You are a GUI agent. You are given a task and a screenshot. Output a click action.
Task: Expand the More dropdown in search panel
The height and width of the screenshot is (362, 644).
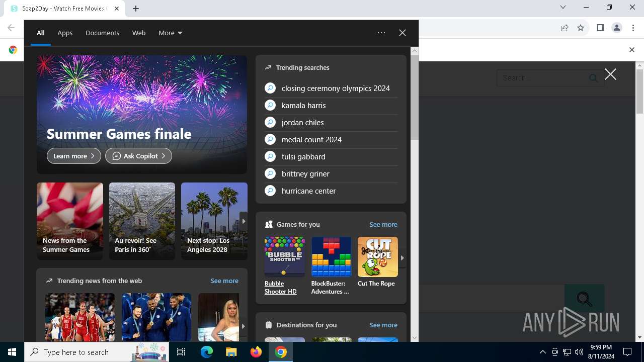(171, 33)
